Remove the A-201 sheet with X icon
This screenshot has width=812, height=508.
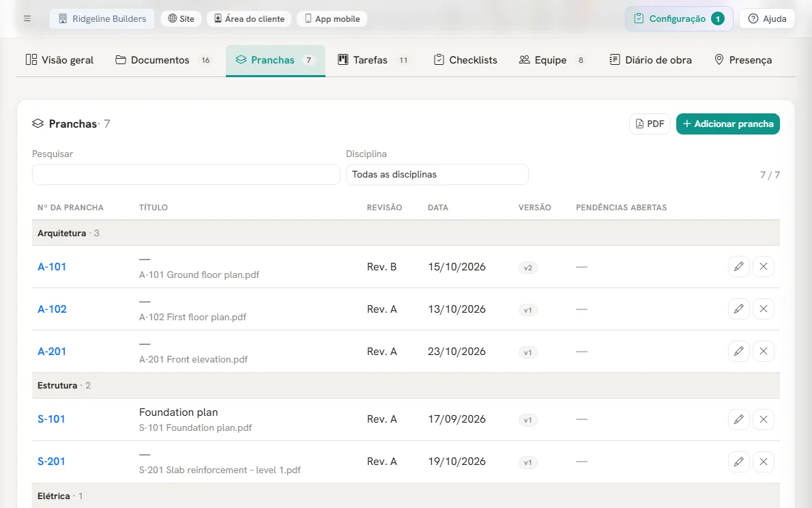pyautogui.click(x=764, y=352)
